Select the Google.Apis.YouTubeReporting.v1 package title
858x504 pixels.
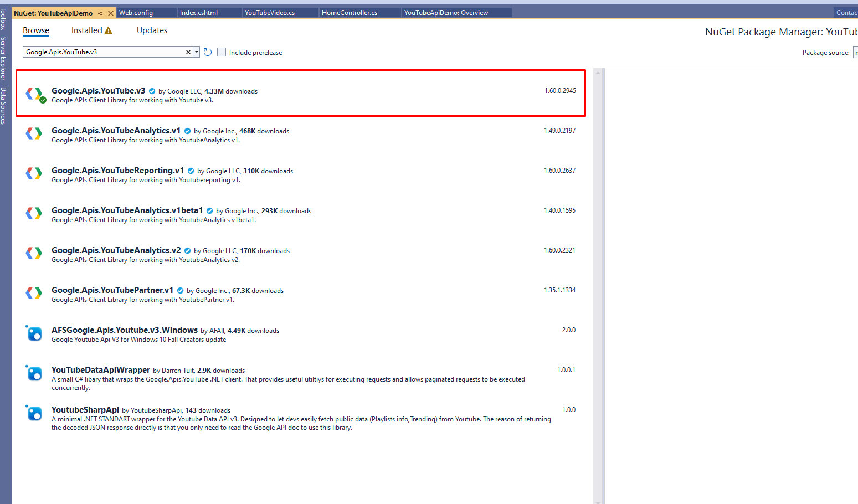118,171
